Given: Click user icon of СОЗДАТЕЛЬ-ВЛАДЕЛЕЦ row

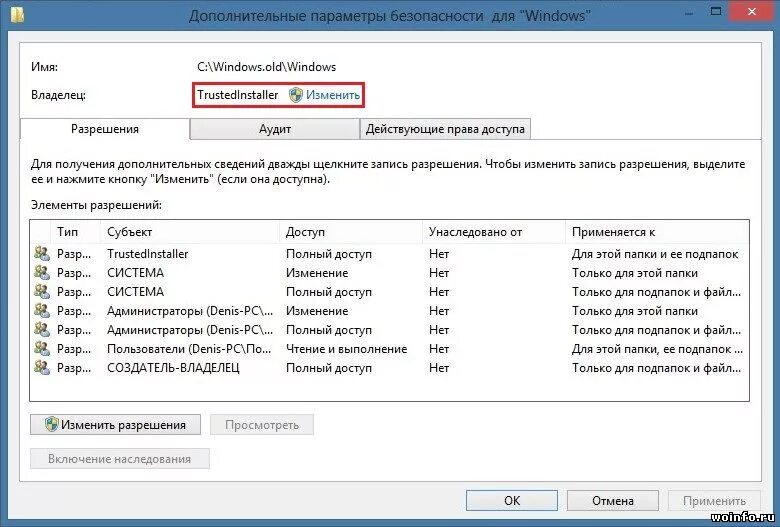Looking at the screenshot, I should (x=42, y=368).
